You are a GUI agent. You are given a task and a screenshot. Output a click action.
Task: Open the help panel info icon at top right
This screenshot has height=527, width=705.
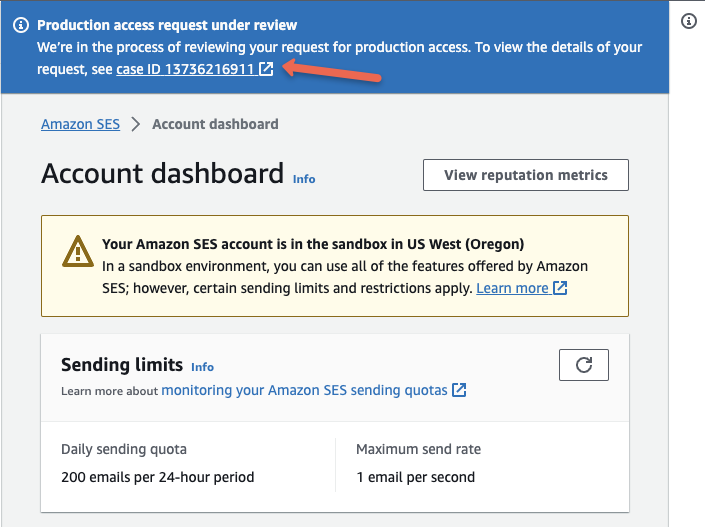click(688, 21)
